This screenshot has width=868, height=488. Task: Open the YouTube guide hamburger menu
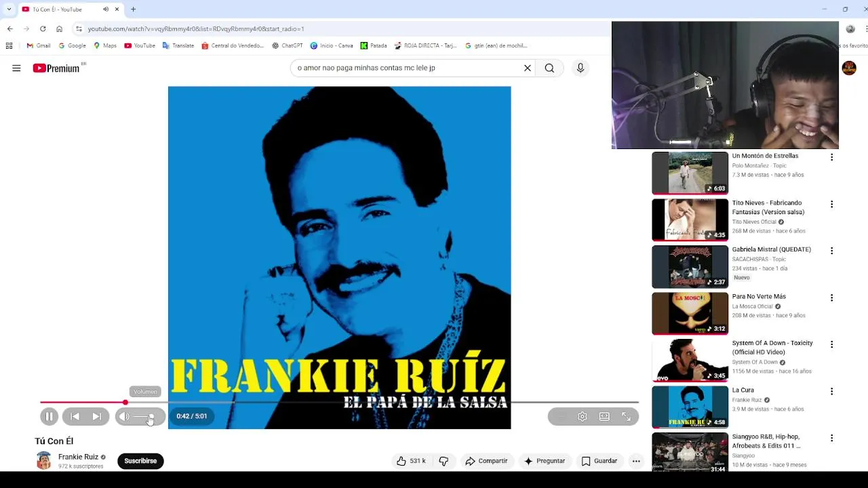pyautogui.click(x=16, y=68)
